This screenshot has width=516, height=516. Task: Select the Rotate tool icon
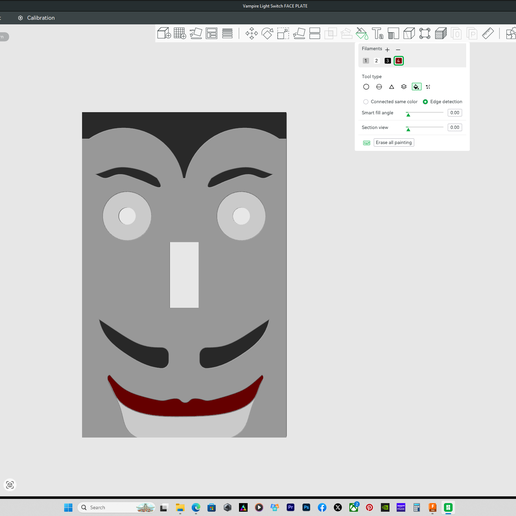click(x=267, y=33)
